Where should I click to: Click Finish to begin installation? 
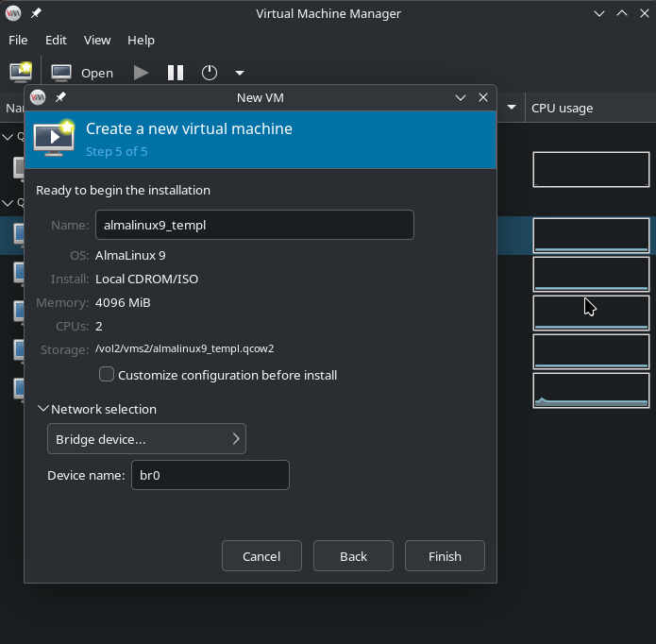point(445,555)
